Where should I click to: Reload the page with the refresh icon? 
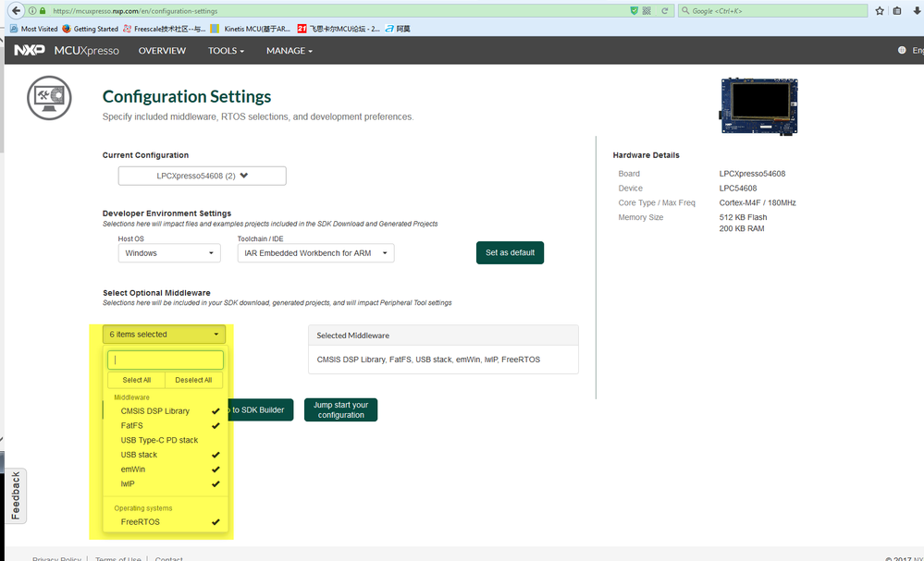[665, 10]
